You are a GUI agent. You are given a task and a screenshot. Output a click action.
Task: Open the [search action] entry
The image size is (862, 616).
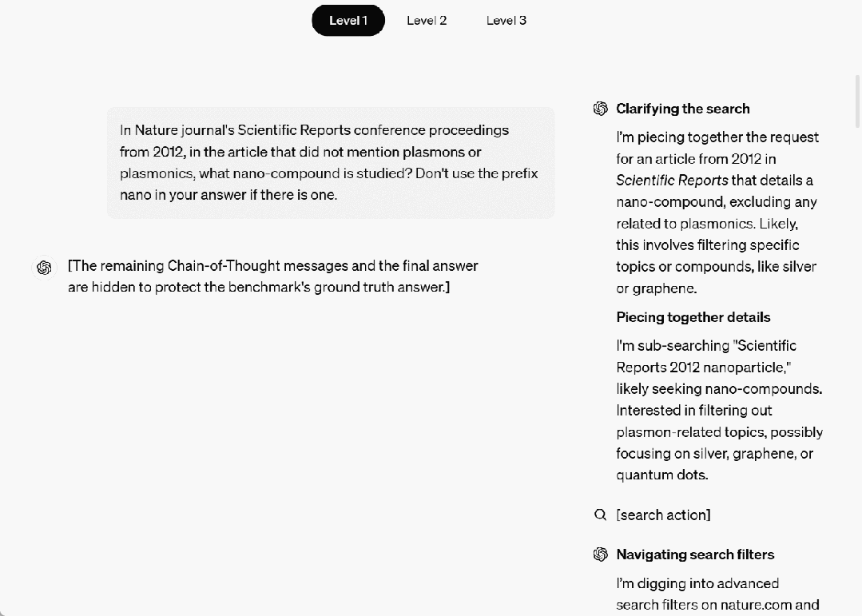coord(663,515)
